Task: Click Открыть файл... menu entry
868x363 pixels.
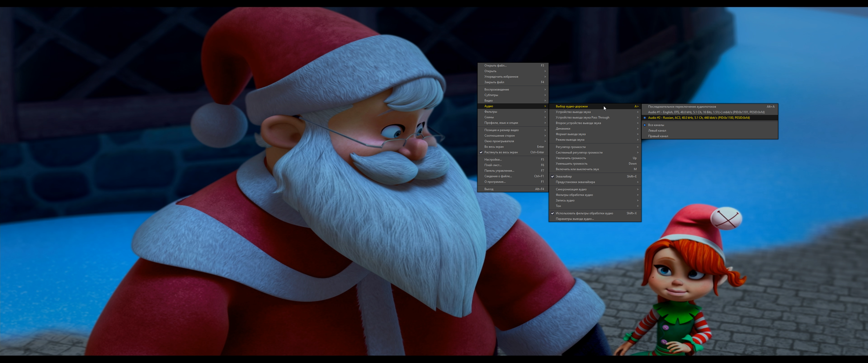Action: 495,66
